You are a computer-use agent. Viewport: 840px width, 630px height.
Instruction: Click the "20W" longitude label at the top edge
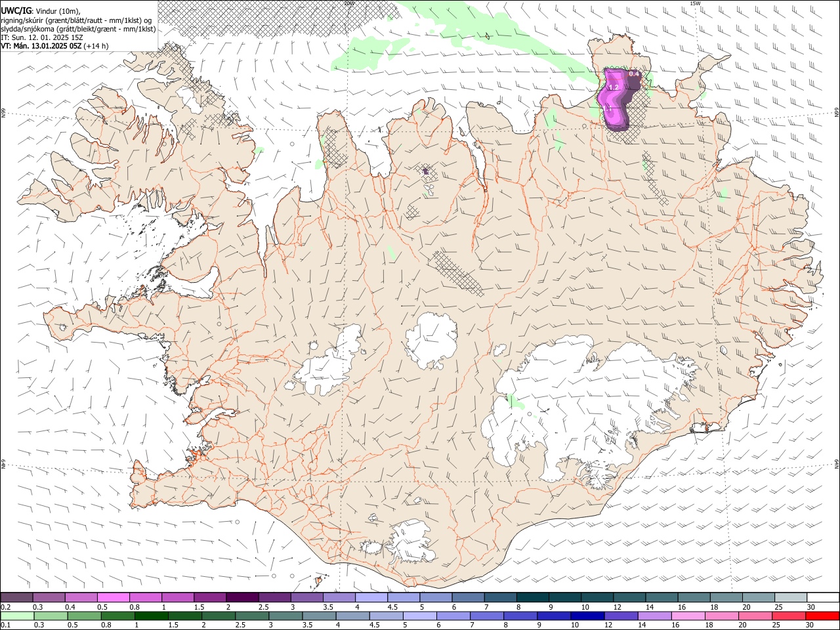[x=349, y=3]
